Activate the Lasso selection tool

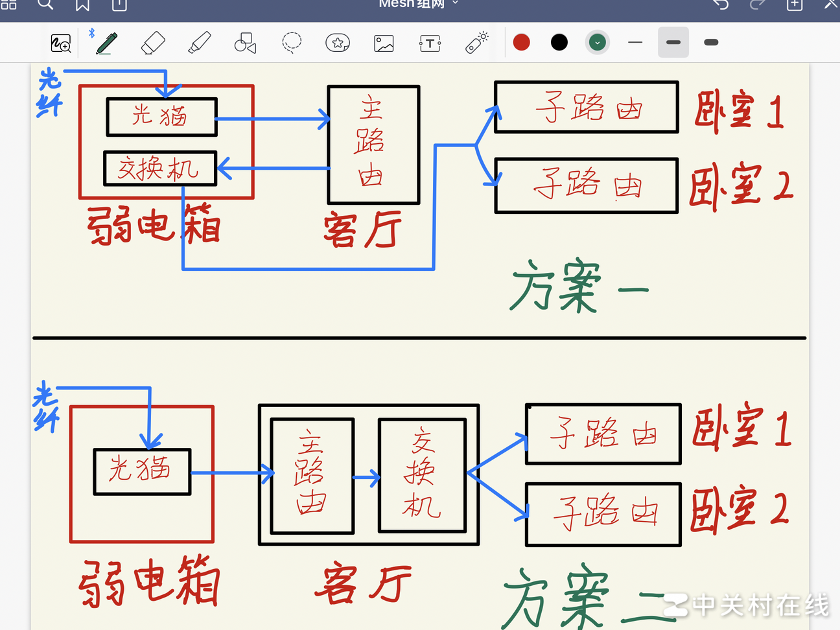pos(291,43)
